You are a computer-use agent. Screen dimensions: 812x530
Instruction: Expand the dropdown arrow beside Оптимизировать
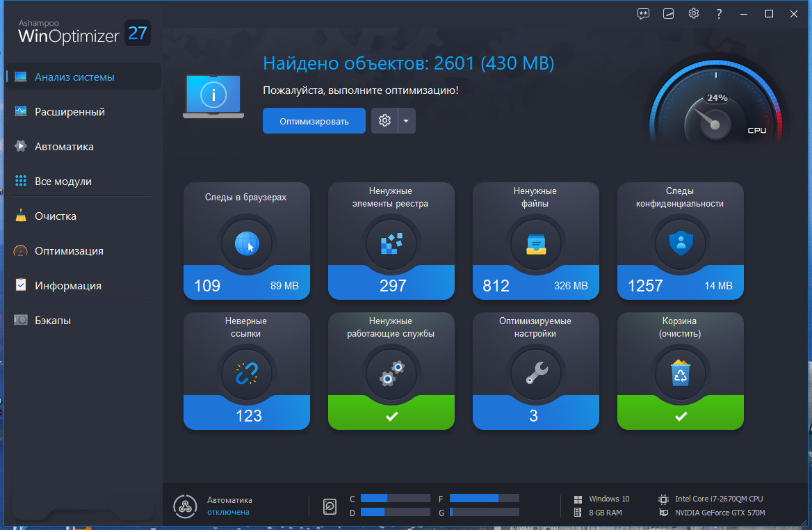pos(407,121)
